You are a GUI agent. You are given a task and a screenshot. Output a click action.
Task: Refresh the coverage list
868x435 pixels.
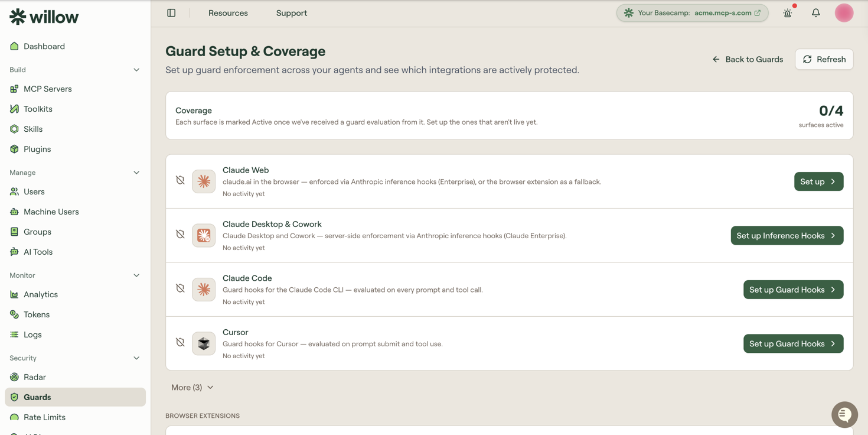(824, 59)
